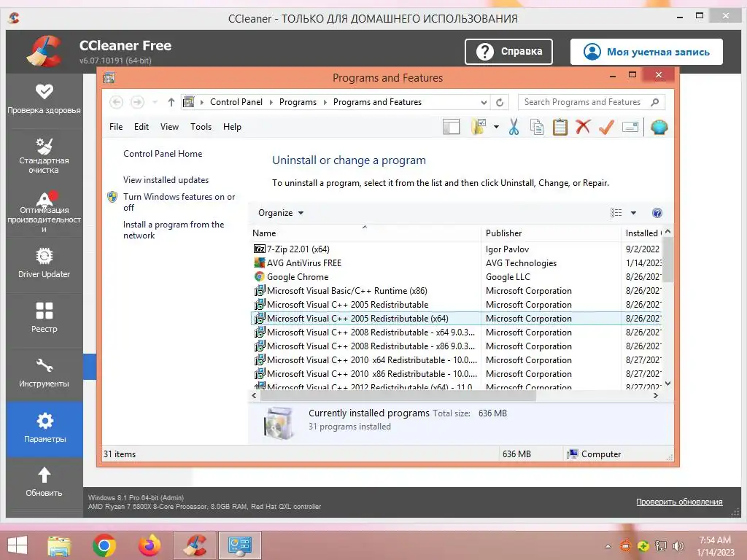Select Microsoft Visual Basic/C++ Runtime (x86)
The height and width of the screenshot is (560, 747).
point(456,290)
